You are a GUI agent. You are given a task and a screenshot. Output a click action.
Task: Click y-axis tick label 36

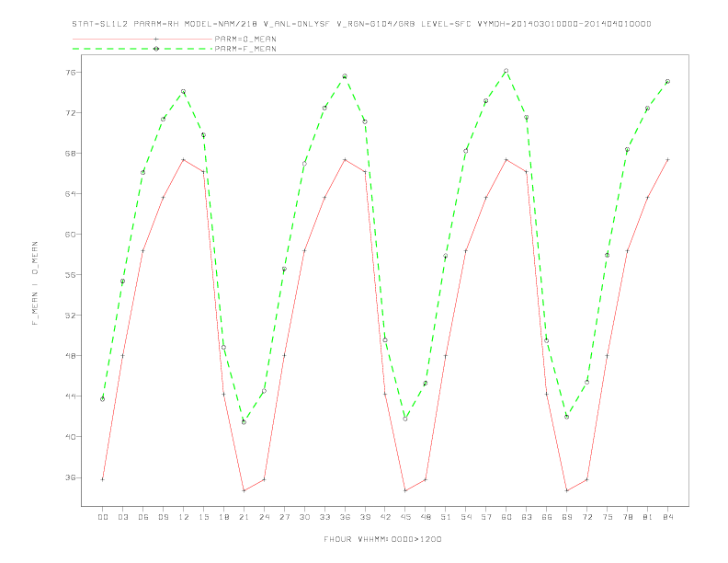pyautogui.click(x=73, y=477)
